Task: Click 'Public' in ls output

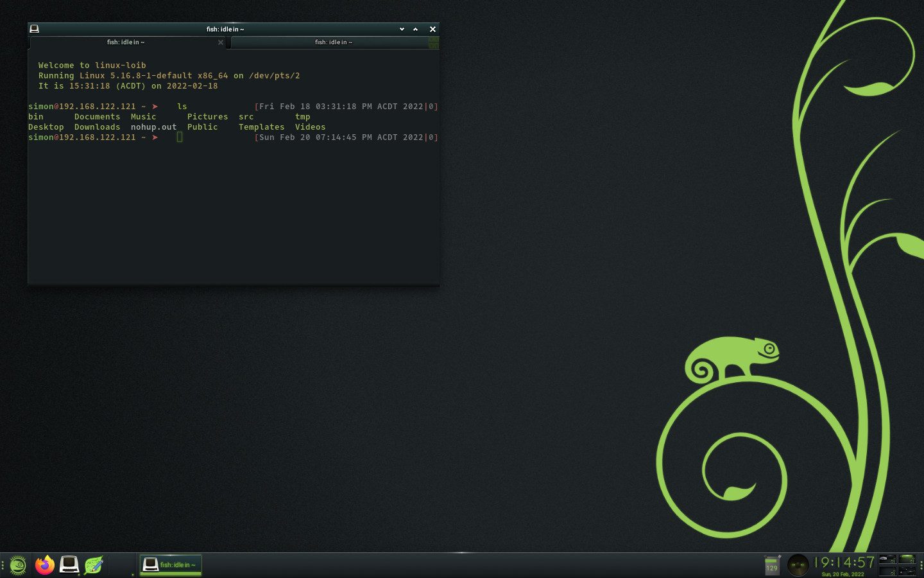Action: click(203, 127)
